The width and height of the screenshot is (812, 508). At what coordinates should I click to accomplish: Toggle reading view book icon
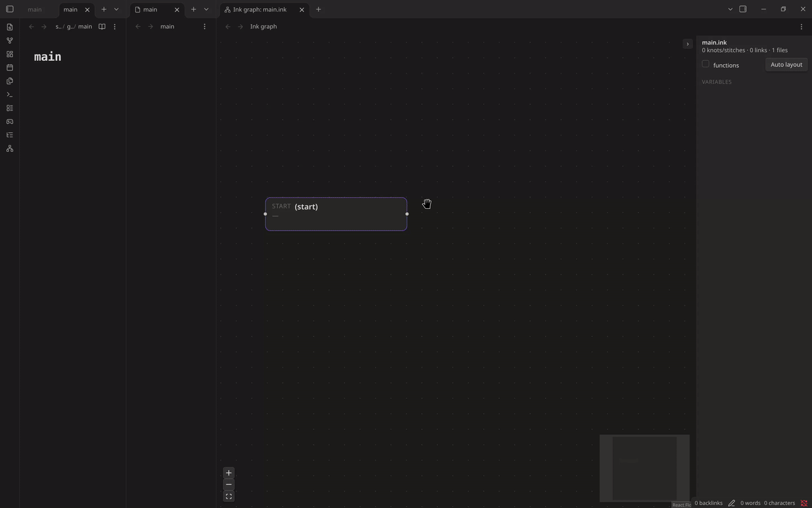tap(101, 27)
